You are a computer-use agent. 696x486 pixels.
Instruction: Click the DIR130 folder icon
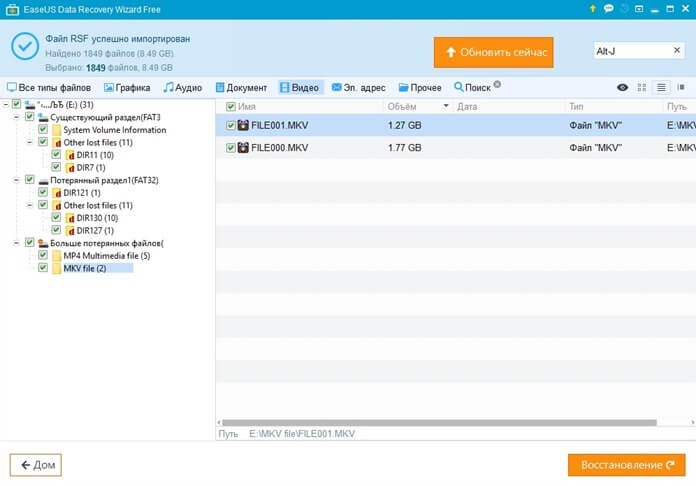(x=70, y=218)
